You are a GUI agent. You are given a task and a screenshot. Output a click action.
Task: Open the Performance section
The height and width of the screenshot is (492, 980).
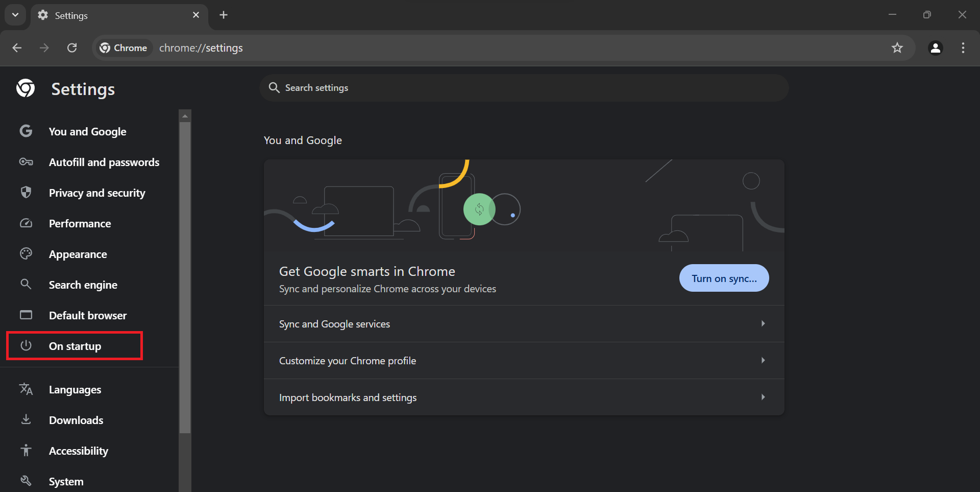[x=80, y=224]
